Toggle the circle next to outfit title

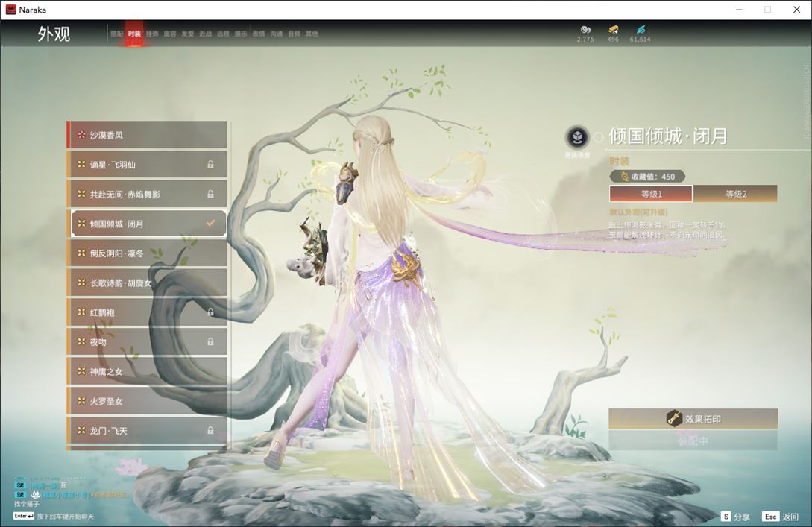[599, 137]
